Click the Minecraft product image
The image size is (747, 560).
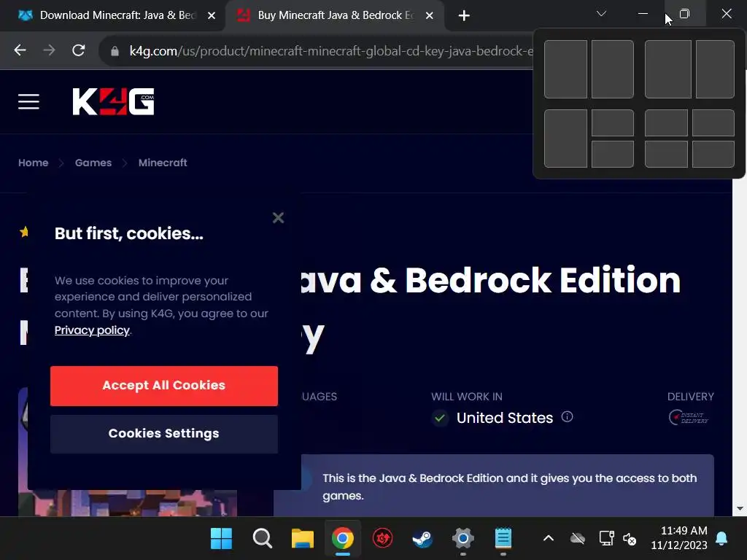coord(128,503)
